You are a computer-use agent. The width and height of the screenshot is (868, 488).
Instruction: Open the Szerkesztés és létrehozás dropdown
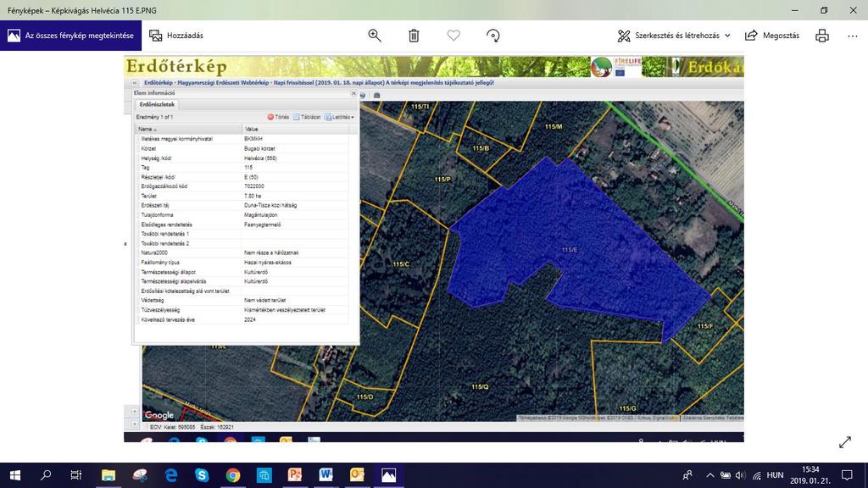[674, 36]
